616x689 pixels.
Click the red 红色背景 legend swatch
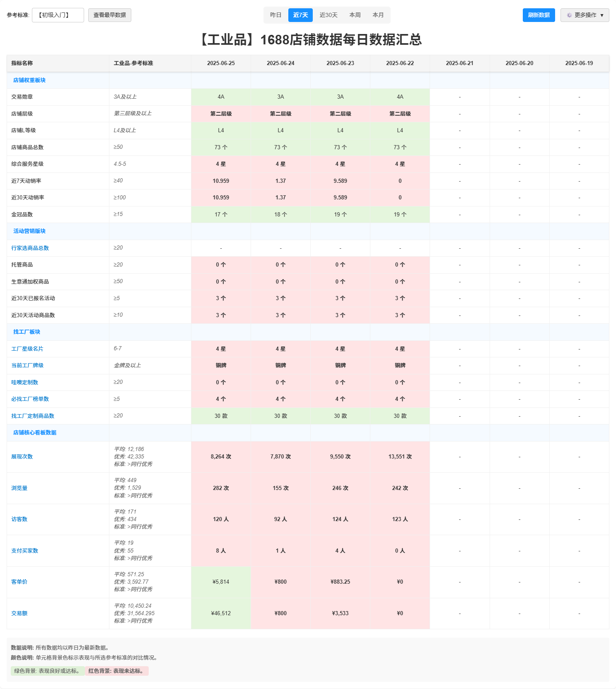point(117,671)
